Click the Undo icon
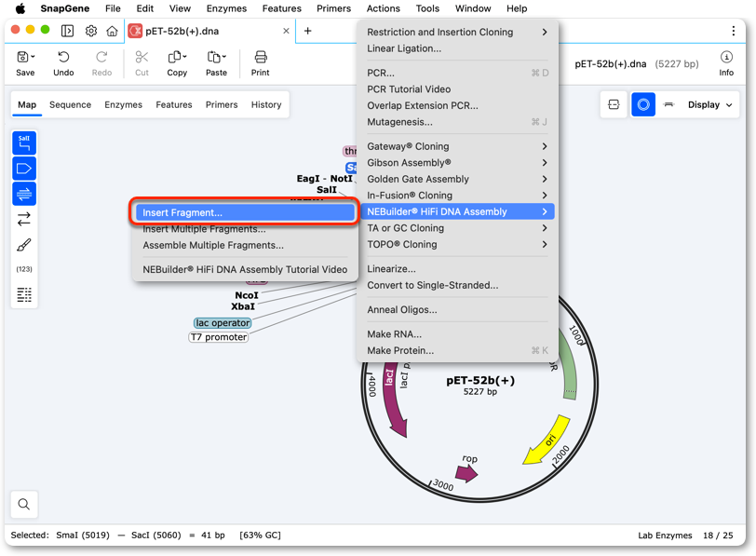 coord(63,58)
